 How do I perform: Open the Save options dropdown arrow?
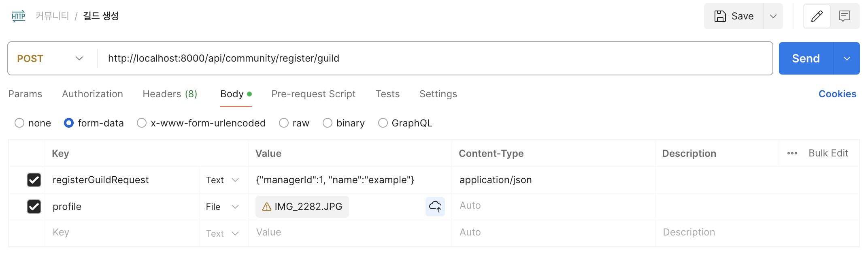(x=773, y=16)
